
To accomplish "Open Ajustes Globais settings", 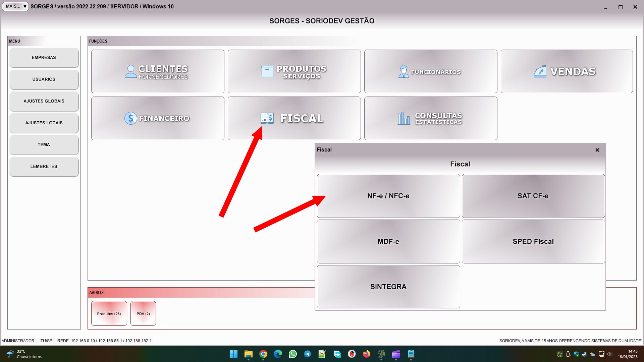I will (44, 101).
